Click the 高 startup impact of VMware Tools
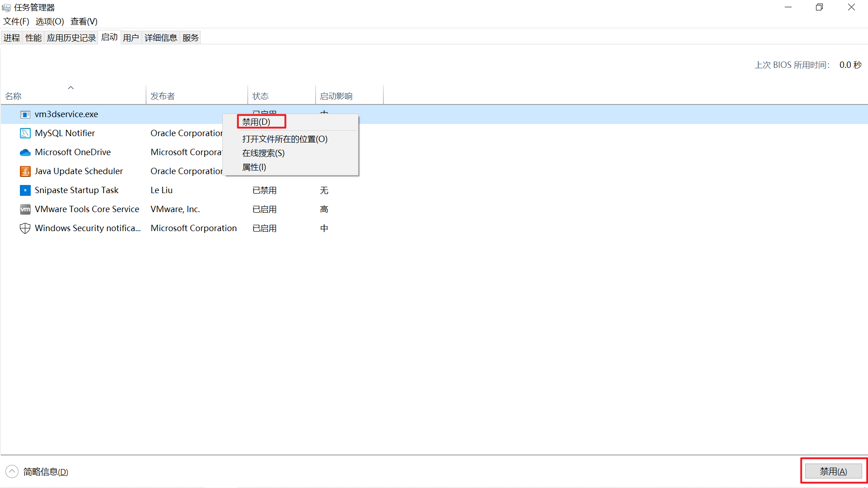The width and height of the screenshot is (868, 488). [324, 209]
